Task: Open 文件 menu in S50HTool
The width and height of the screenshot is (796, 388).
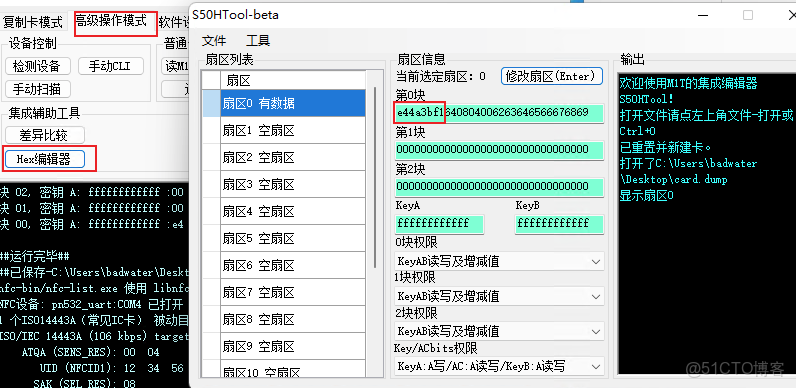Action: pos(214,41)
